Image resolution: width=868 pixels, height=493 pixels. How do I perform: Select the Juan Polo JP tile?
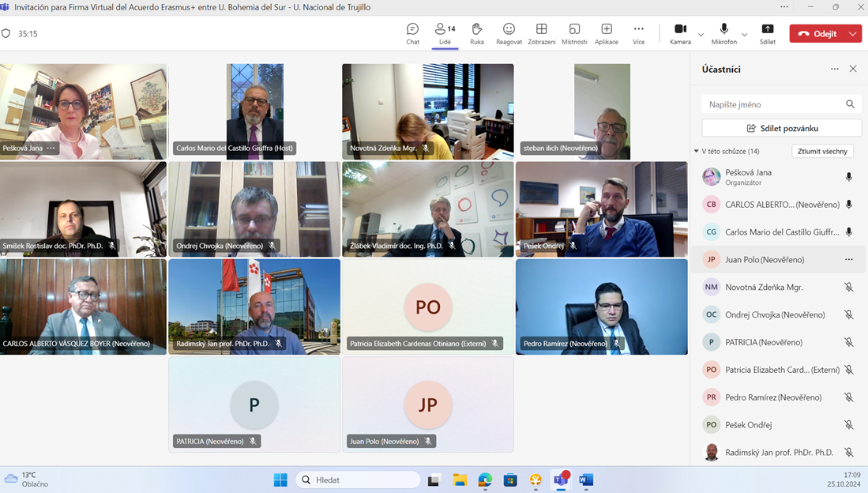pos(428,405)
